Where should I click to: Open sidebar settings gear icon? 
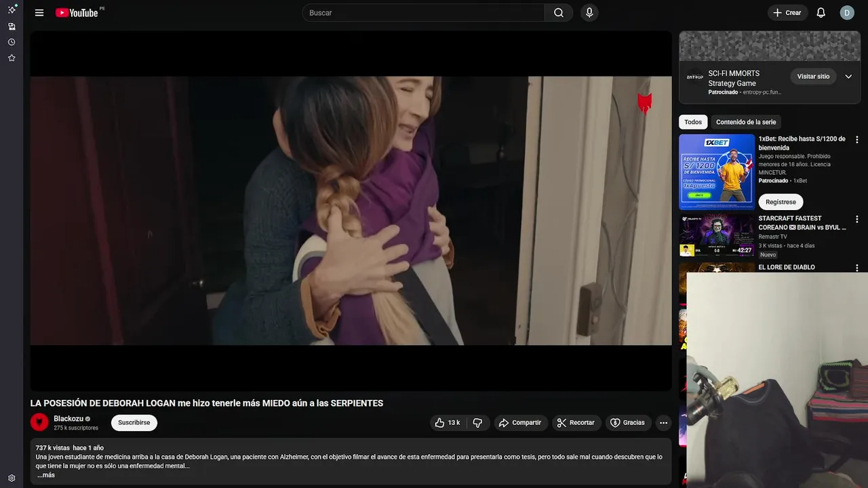[x=12, y=478]
